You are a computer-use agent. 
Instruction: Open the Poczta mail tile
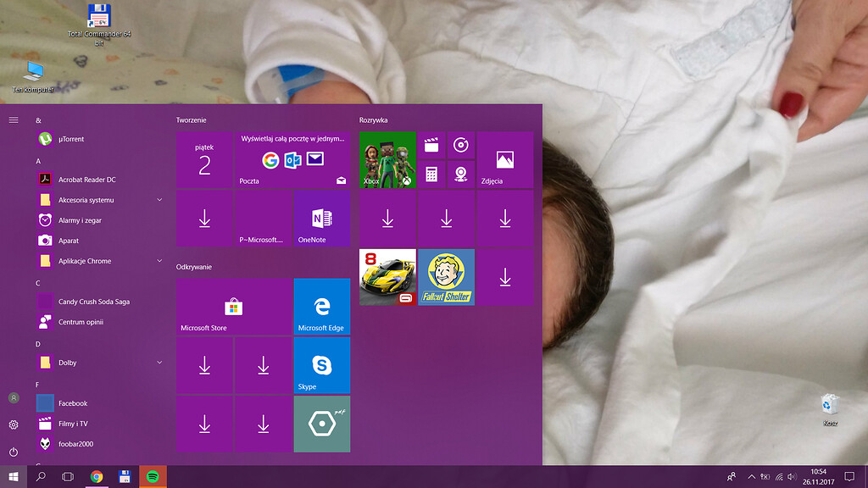click(292, 159)
